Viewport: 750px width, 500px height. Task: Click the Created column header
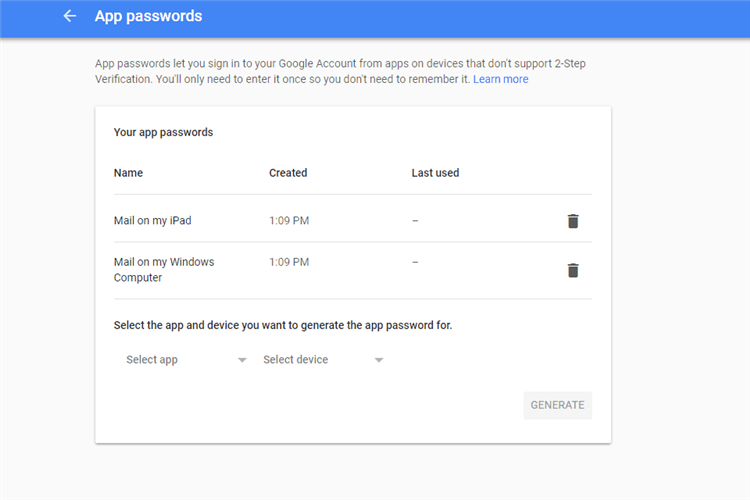288,173
